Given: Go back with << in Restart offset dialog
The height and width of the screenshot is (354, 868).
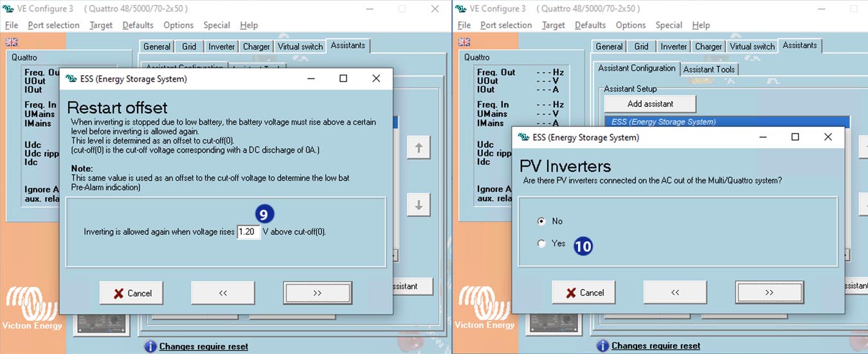Looking at the screenshot, I should [223, 293].
